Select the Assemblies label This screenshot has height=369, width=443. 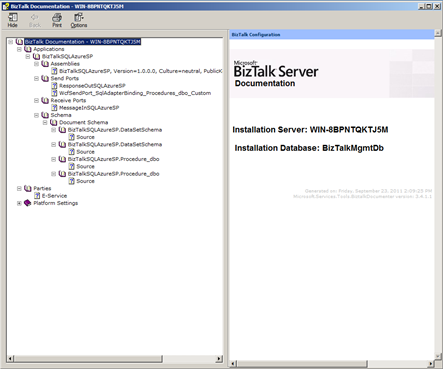point(65,64)
